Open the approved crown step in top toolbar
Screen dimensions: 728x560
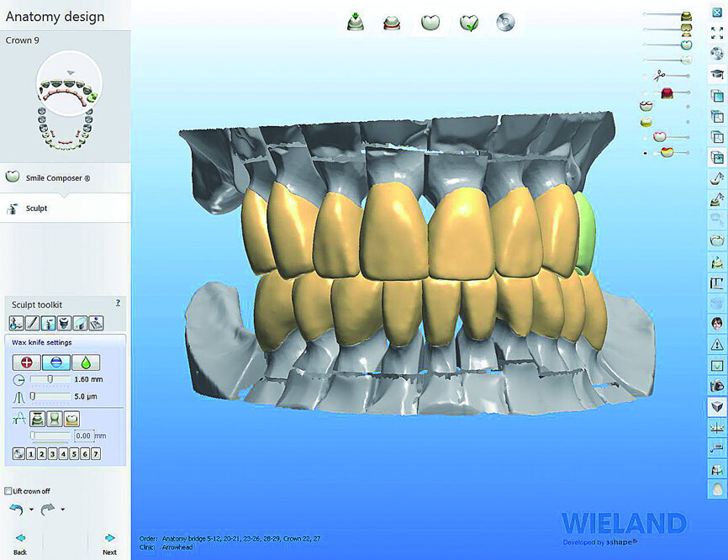(469, 21)
